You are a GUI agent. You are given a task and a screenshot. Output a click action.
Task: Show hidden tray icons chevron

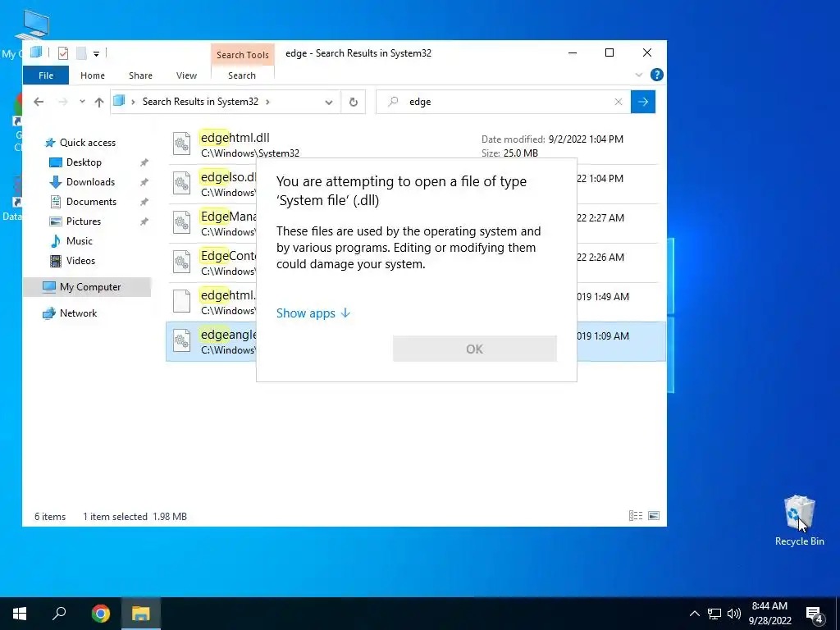click(694, 614)
